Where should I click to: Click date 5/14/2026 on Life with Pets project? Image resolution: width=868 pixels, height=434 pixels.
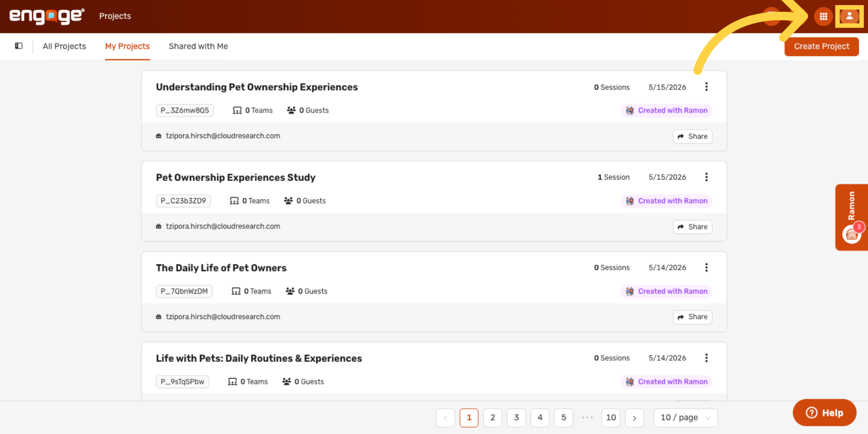[x=667, y=358]
